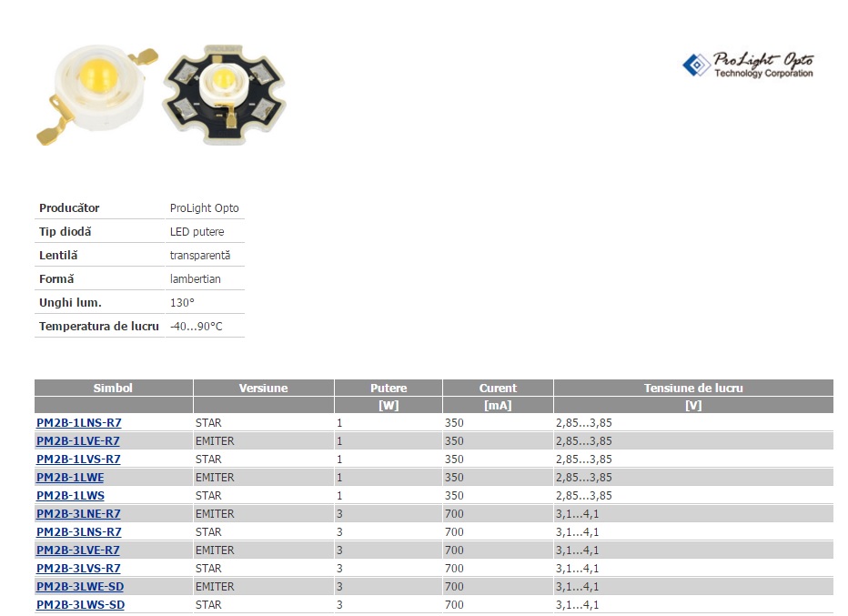The height and width of the screenshot is (616, 848).
Task: Open the PM2B-3LWE-SD product link
Action: point(80,587)
